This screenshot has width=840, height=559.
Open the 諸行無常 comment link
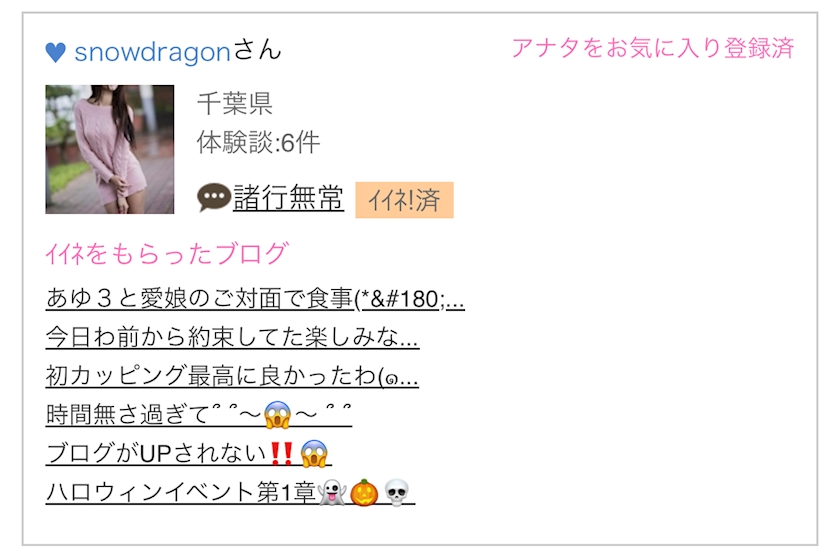click(288, 198)
